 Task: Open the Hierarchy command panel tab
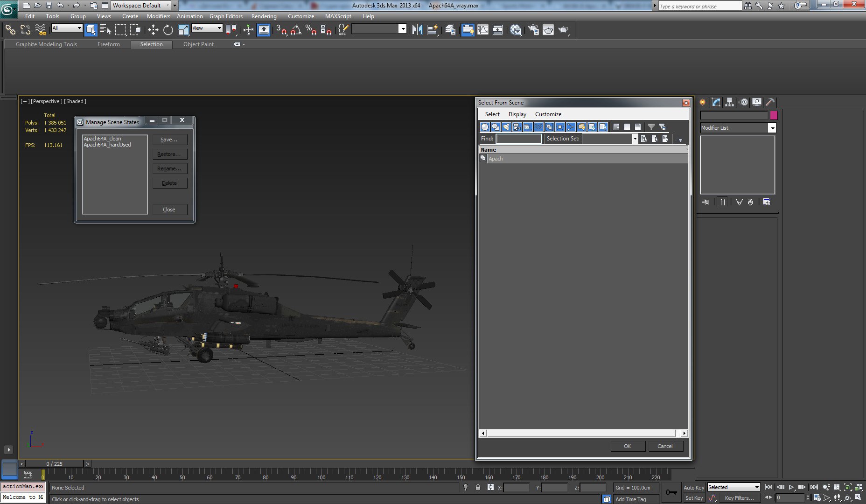coord(730,102)
